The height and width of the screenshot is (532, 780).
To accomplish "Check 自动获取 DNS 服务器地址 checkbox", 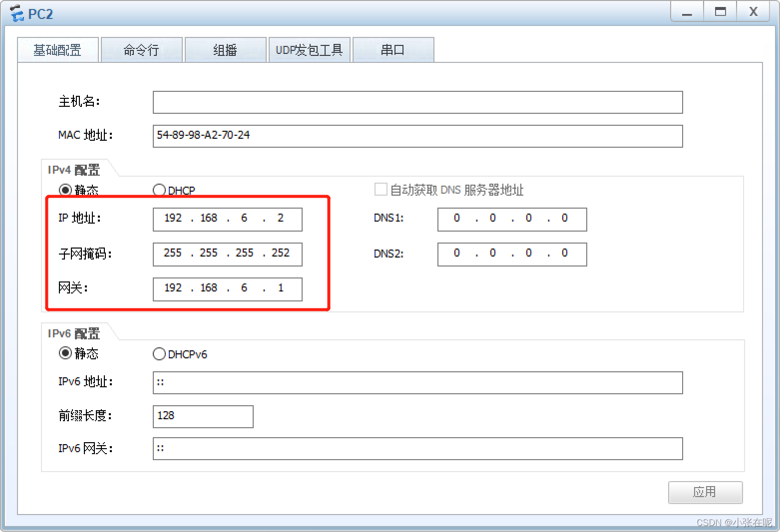I will (381, 190).
